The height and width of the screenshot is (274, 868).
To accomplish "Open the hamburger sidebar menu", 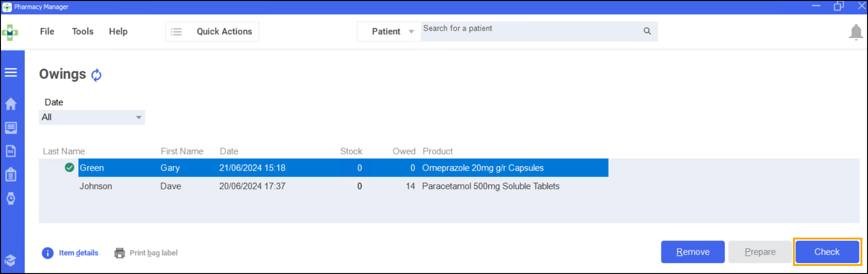I will (11, 72).
